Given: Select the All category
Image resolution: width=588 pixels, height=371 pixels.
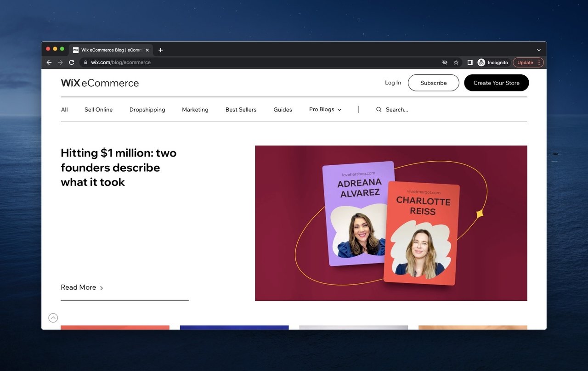Looking at the screenshot, I should click(x=64, y=110).
